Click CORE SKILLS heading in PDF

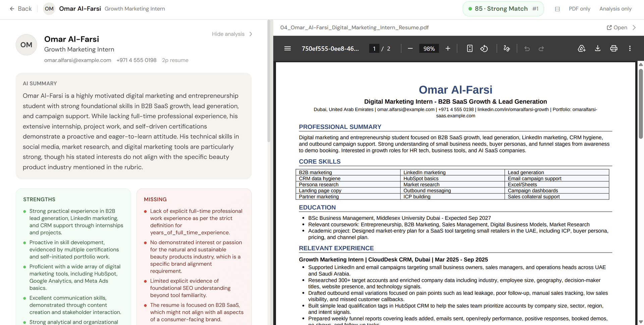[x=320, y=161]
